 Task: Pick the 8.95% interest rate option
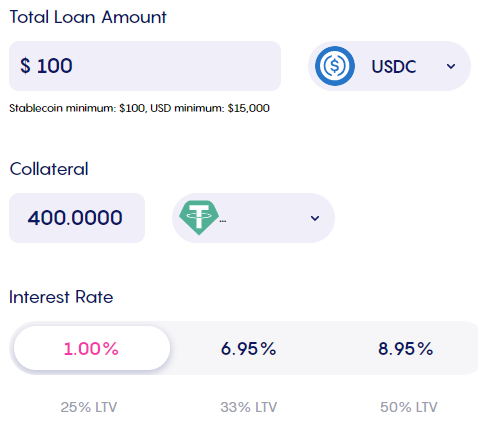pos(406,349)
